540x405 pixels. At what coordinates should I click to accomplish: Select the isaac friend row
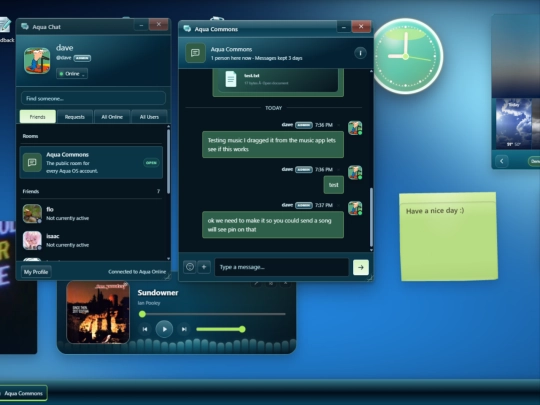(x=91, y=240)
